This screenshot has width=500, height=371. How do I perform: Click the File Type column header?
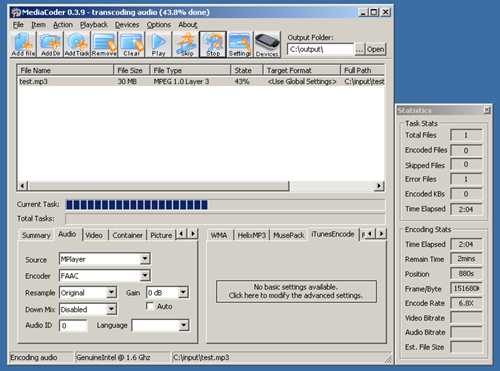point(190,70)
